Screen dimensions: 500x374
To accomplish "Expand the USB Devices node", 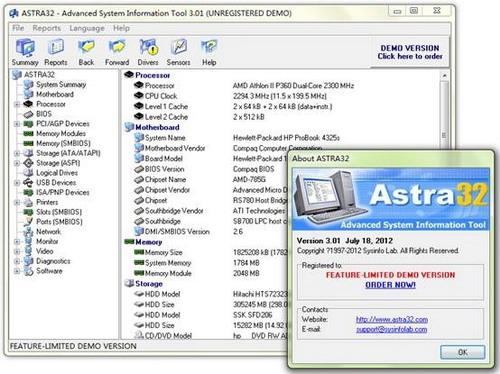I will 17,183.
